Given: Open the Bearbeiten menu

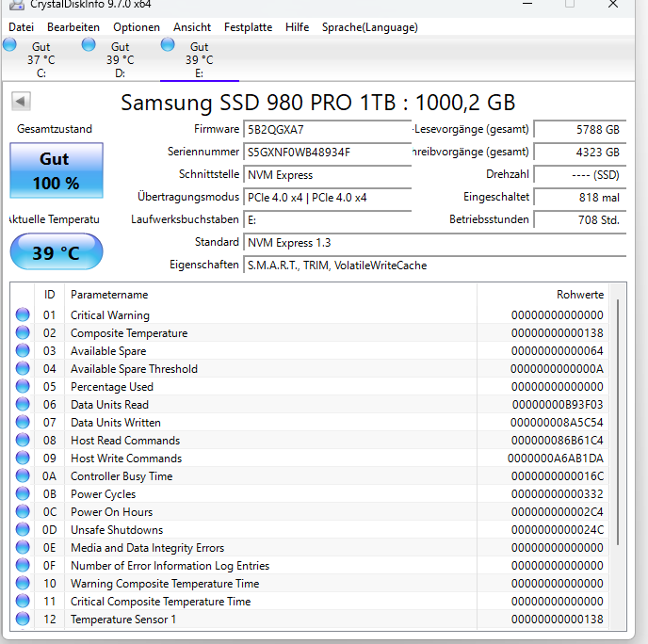Looking at the screenshot, I should tap(73, 27).
